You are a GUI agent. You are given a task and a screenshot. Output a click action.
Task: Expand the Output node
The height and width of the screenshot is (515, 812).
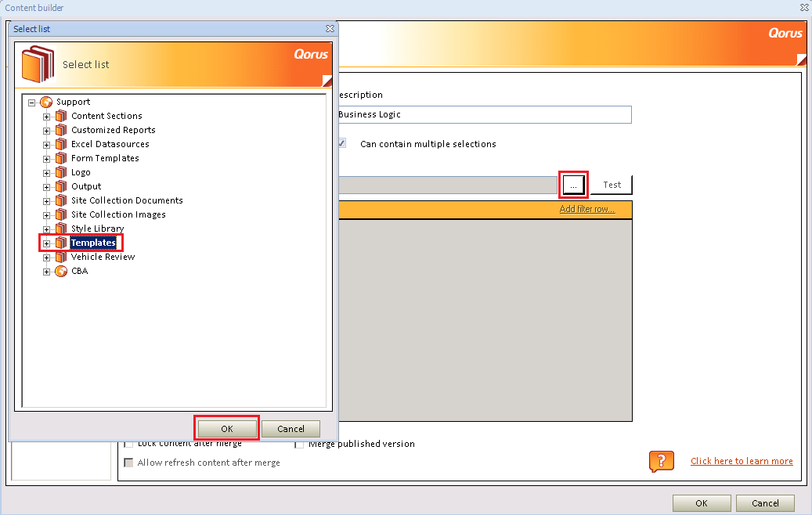pos(47,187)
